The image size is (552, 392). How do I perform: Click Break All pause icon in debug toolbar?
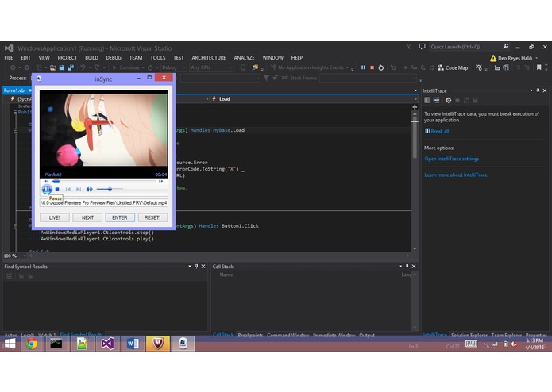pyautogui.click(x=363, y=67)
